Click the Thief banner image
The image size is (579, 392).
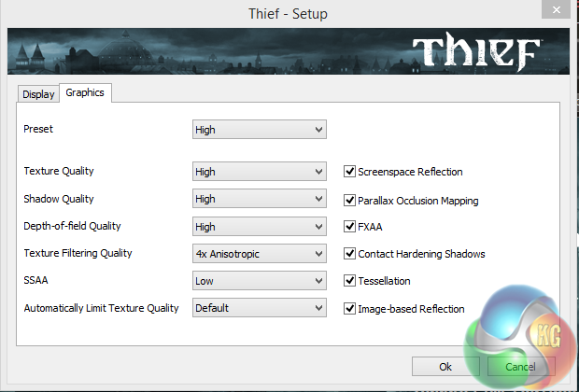(288, 51)
